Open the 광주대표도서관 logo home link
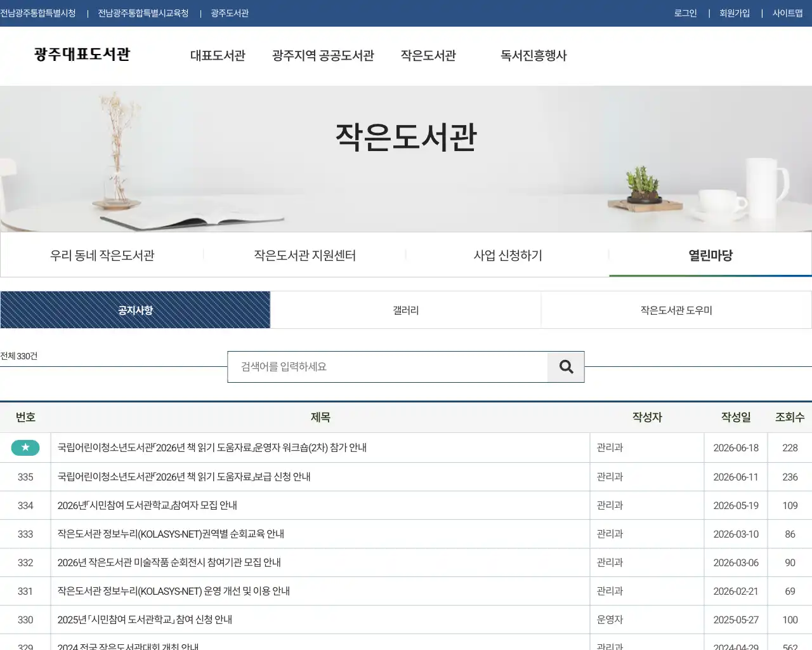 point(82,55)
